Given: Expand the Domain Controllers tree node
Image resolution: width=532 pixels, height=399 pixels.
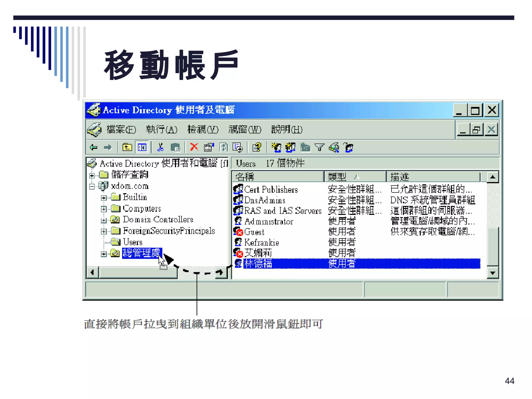Looking at the screenshot, I should [104, 221].
